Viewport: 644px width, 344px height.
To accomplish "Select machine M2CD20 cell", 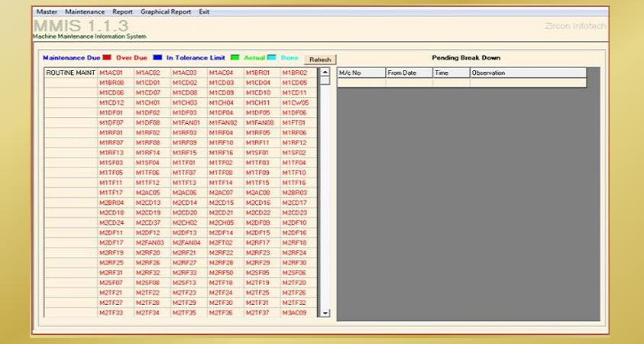I will point(189,213).
